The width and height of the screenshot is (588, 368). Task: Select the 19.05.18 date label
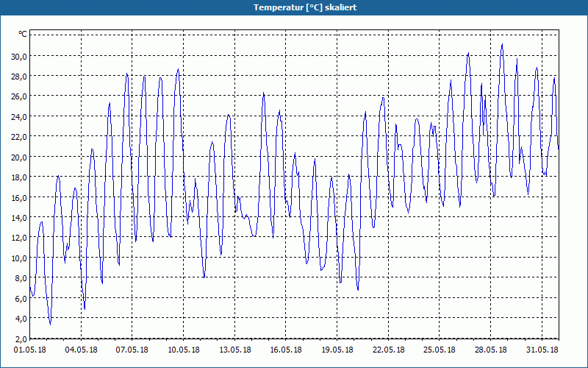pyautogui.click(x=337, y=350)
